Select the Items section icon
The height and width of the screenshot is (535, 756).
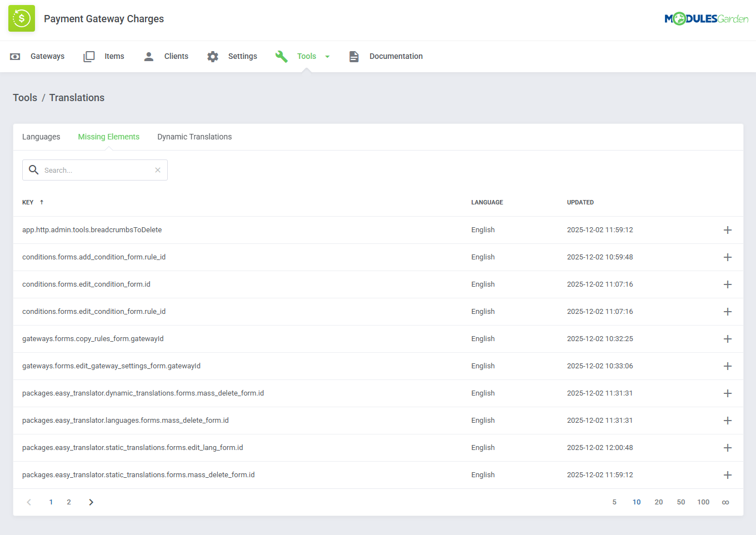88,56
